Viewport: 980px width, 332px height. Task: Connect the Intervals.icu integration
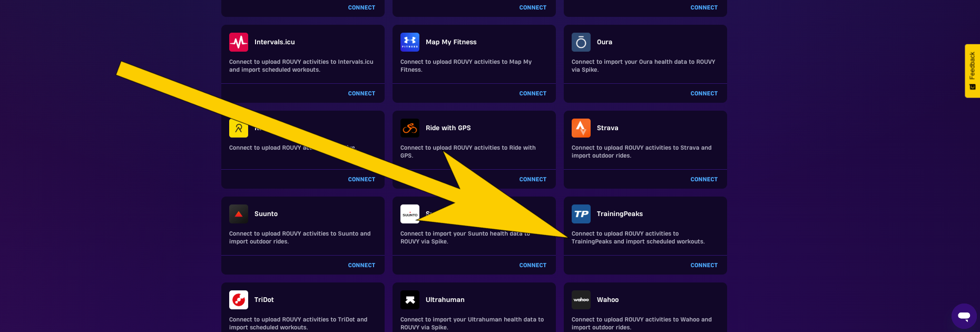click(361, 93)
